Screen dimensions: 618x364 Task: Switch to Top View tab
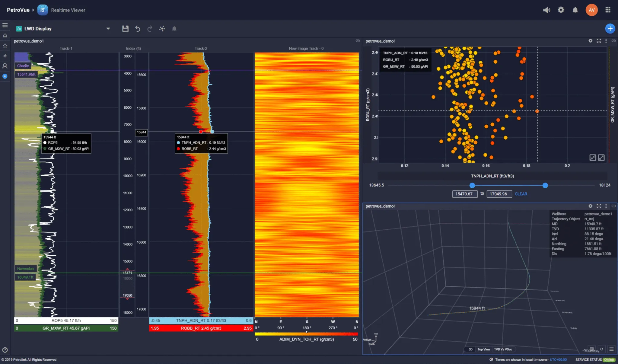[x=483, y=349]
